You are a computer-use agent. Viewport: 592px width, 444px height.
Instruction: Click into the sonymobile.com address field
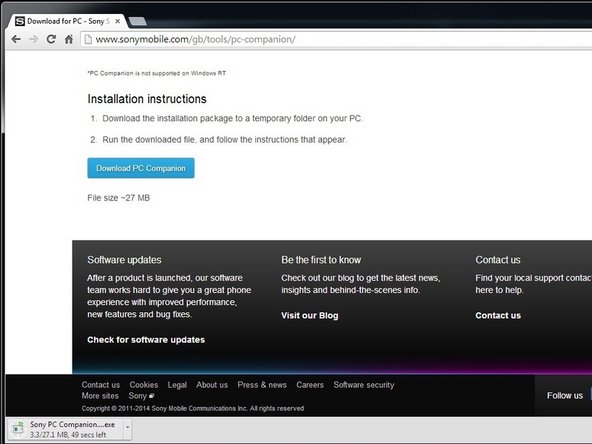[x=336, y=39]
